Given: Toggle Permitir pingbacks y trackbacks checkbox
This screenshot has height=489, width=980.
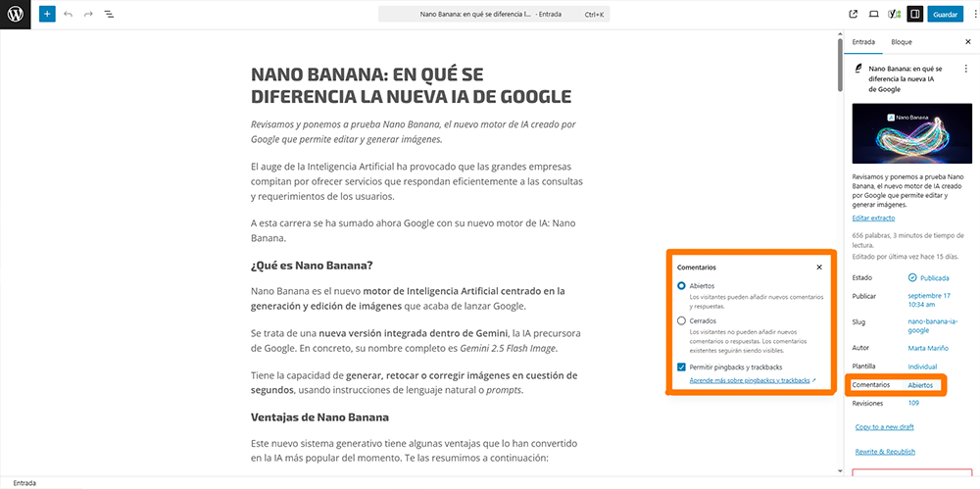Looking at the screenshot, I should (x=681, y=367).
